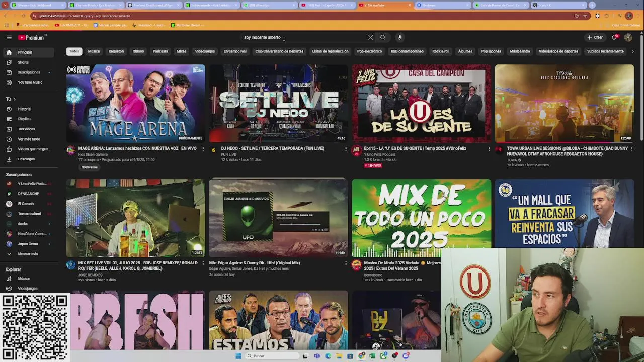
Task: Open options menu for MAGE ARENA video
Action: [203, 149]
